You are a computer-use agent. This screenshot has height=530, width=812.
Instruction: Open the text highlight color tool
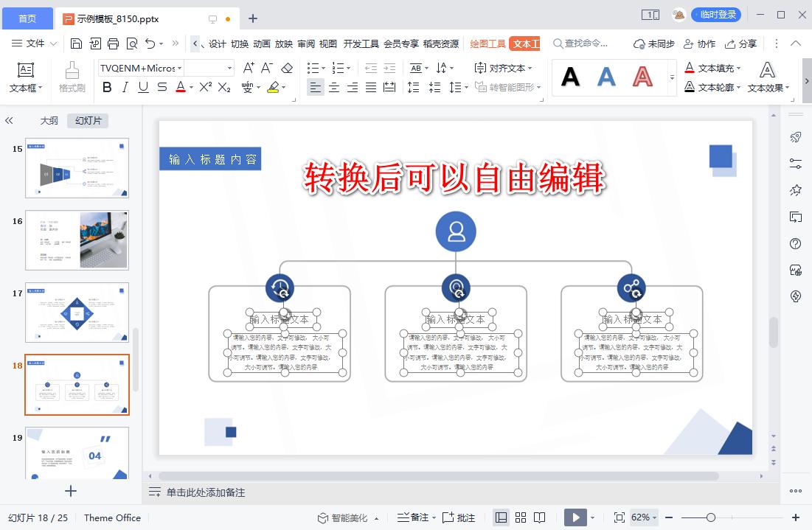point(272,88)
